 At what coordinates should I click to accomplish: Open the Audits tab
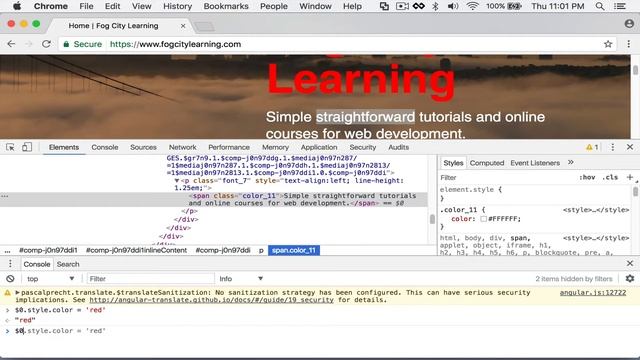tap(398, 147)
